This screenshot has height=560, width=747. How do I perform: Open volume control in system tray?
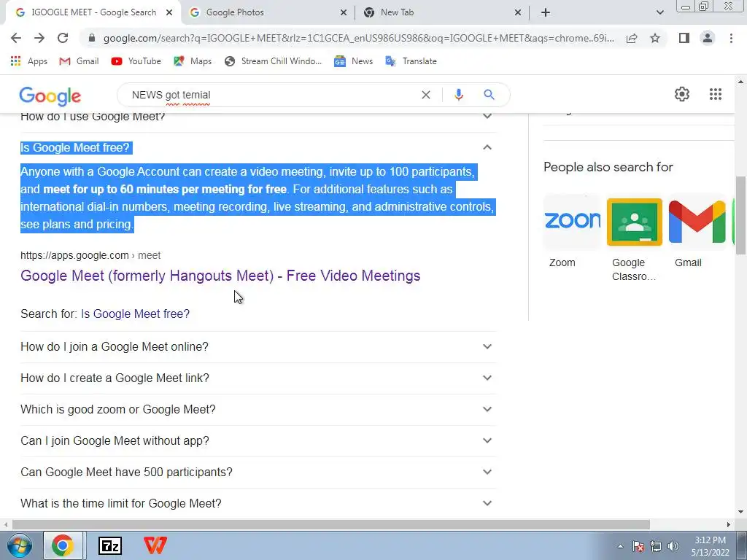click(673, 546)
